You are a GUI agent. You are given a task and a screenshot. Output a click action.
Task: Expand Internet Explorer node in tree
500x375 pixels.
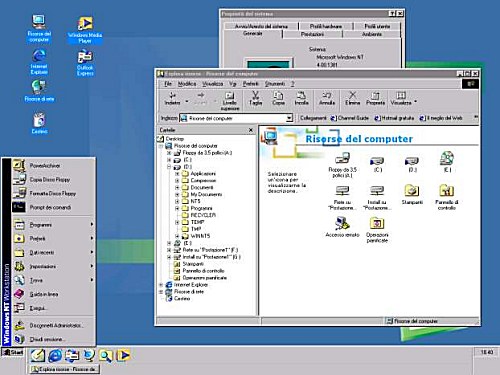coord(161,285)
